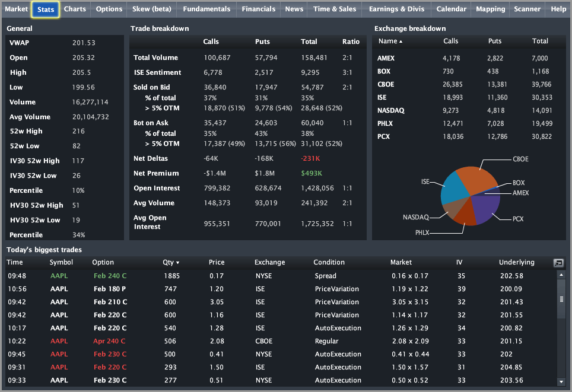Sort biggest trades by Qty column
572x392 pixels.
pos(171,262)
